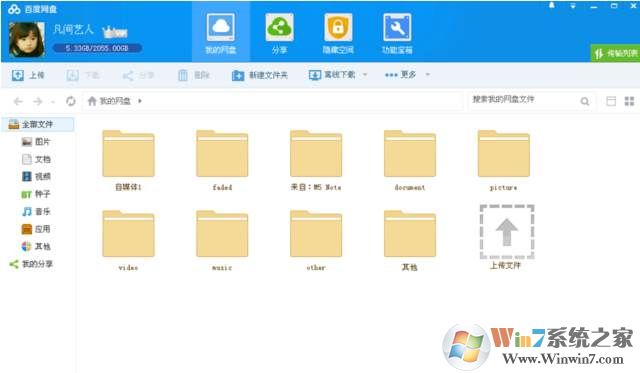Click the 上传 upload toolbar button
The height and width of the screenshot is (373, 640).
point(28,75)
